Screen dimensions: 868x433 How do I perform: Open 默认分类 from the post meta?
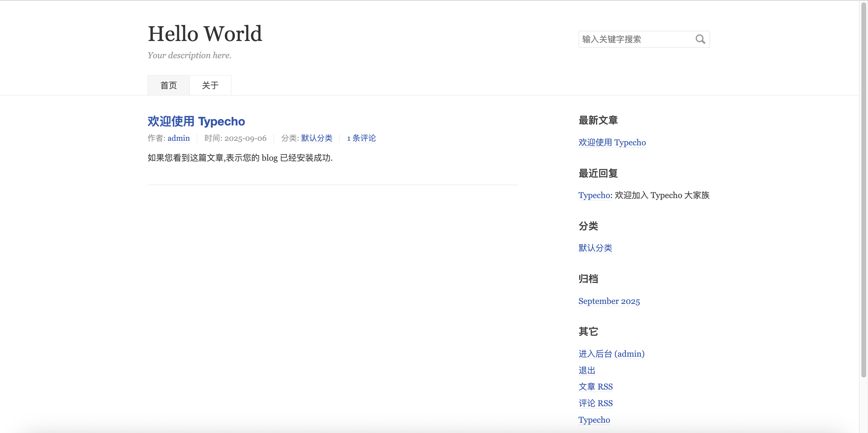coord(316,138)
